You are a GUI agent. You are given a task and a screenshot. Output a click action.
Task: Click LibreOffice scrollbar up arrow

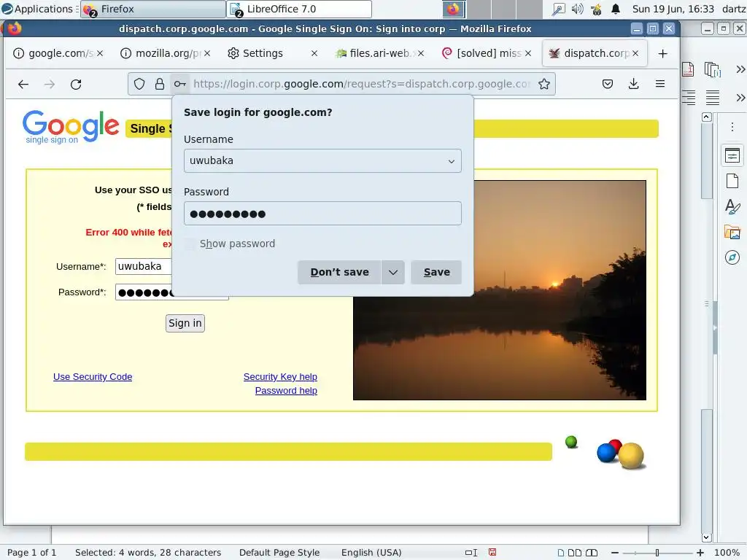click(x=706, y=117)
